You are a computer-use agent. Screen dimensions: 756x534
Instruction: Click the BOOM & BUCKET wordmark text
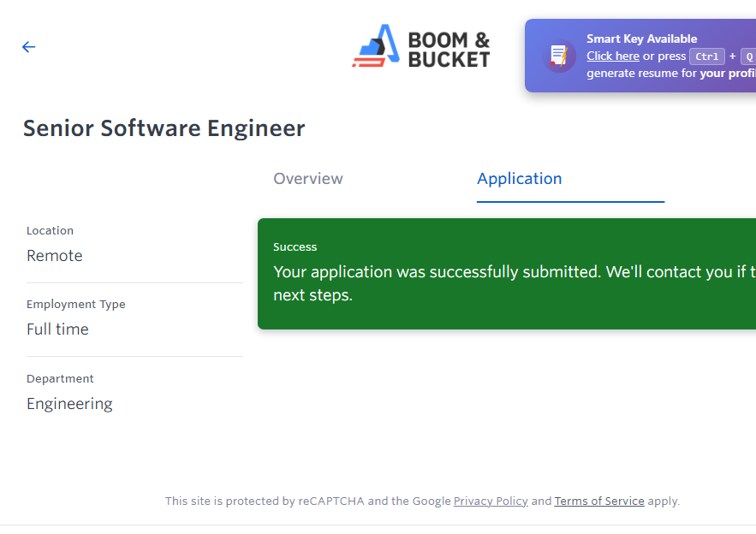[x=449, y=50]
